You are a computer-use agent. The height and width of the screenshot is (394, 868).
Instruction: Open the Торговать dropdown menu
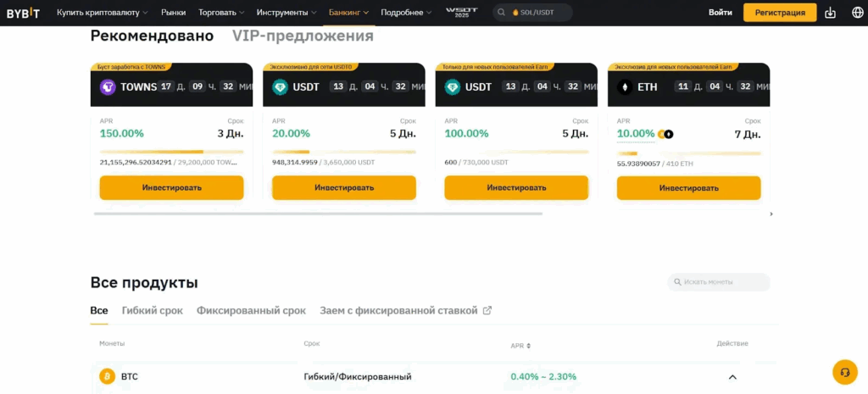(x=221, y=13)
